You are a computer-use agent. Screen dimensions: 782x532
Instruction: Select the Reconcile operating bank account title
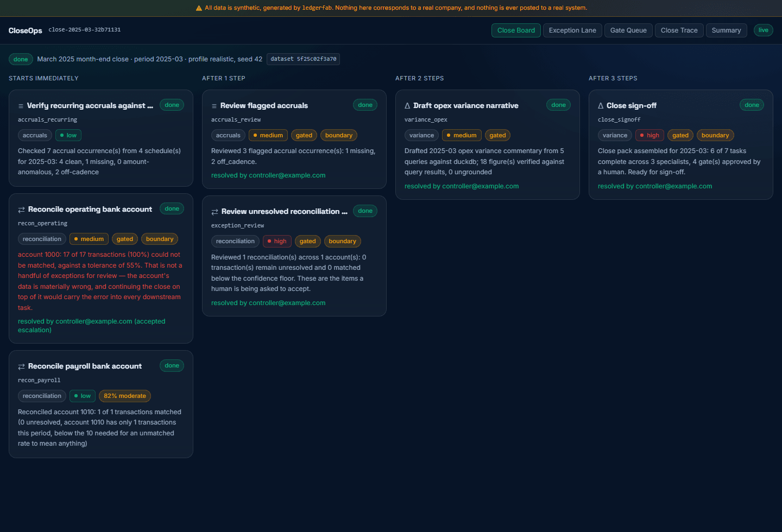coord(90,210)
